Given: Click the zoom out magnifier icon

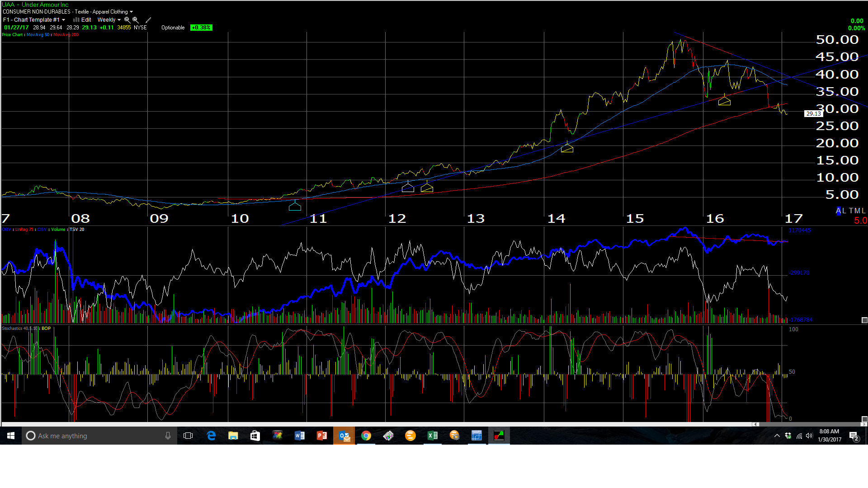Looking at the screenshot, I should point(135,20).
